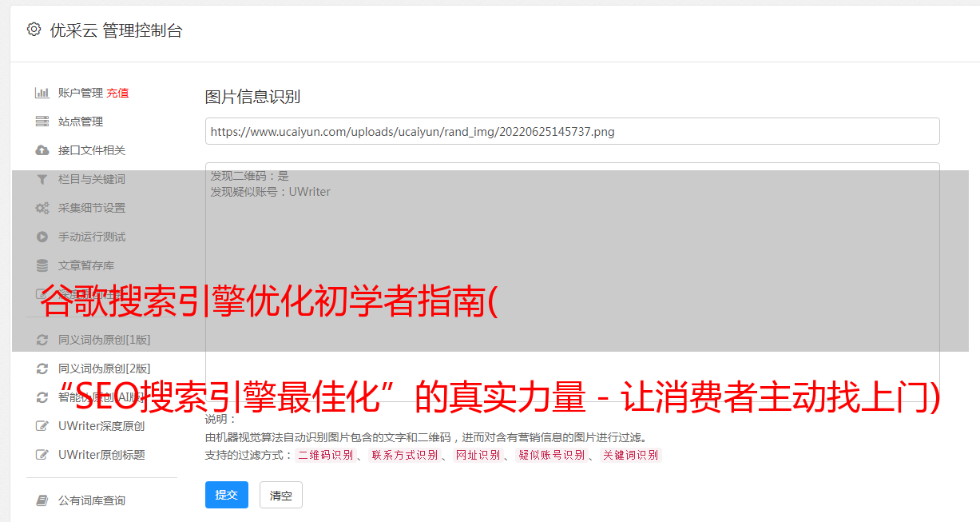Click the 清空 clear button

(281, 496)
